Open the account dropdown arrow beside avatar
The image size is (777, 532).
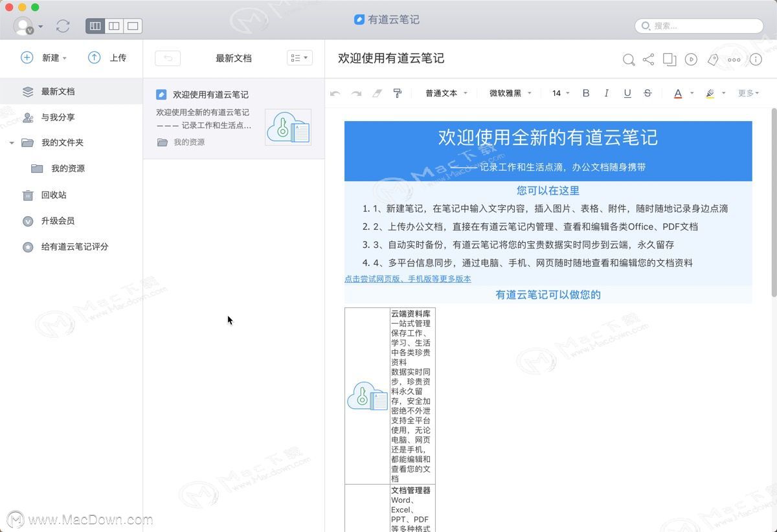pyautogui.click(x=41, y=27)
